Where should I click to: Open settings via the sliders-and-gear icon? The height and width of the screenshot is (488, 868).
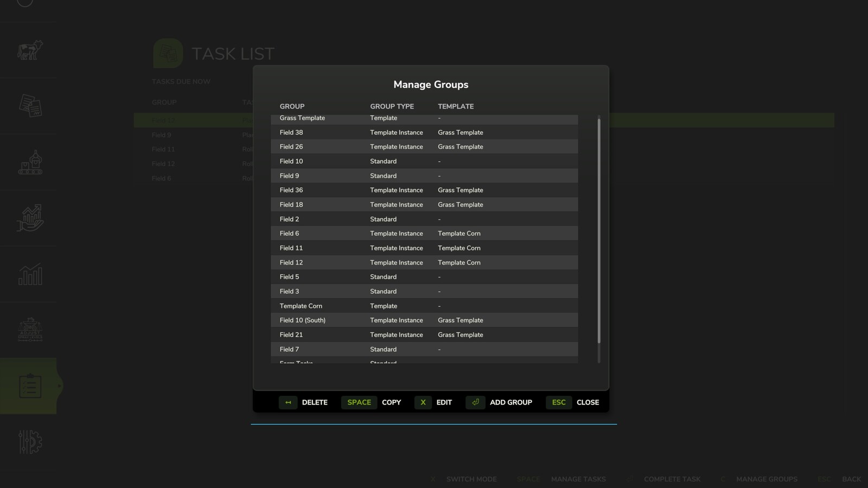29,443
